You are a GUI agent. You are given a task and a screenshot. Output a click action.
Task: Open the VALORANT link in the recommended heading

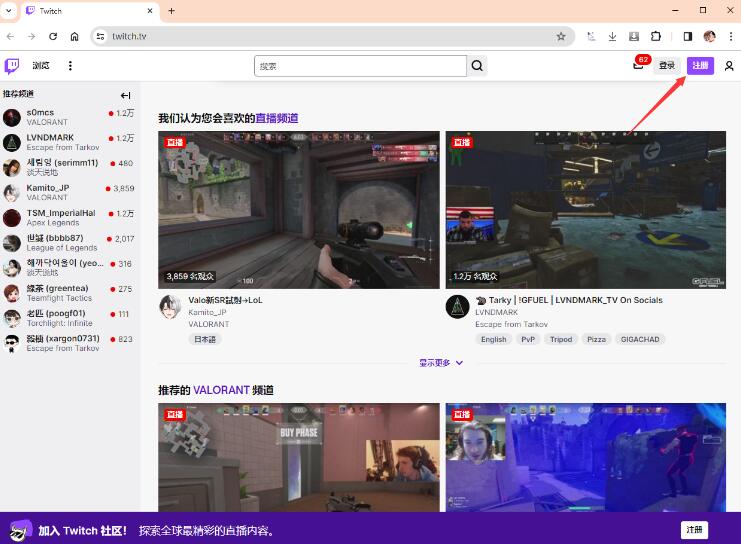tap(221, 390)
